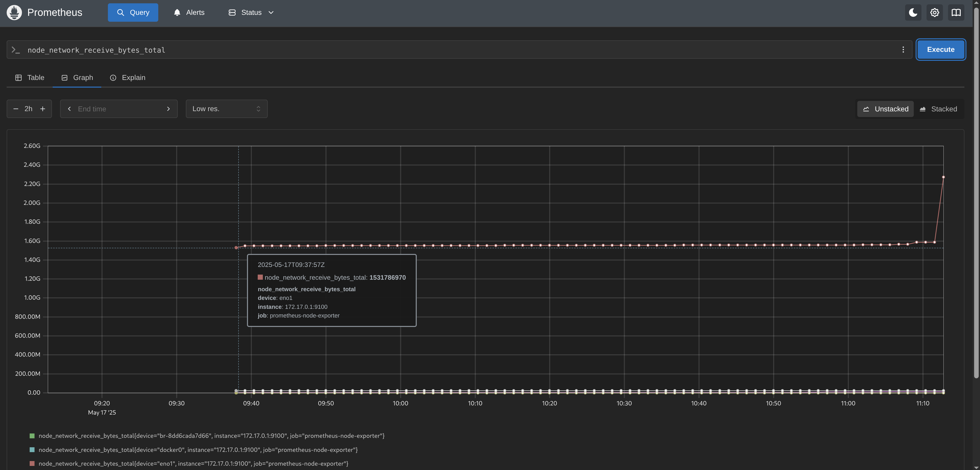Open settings via the gear icon
Viewport: 980px width, 470px height.
pos(935,13)
